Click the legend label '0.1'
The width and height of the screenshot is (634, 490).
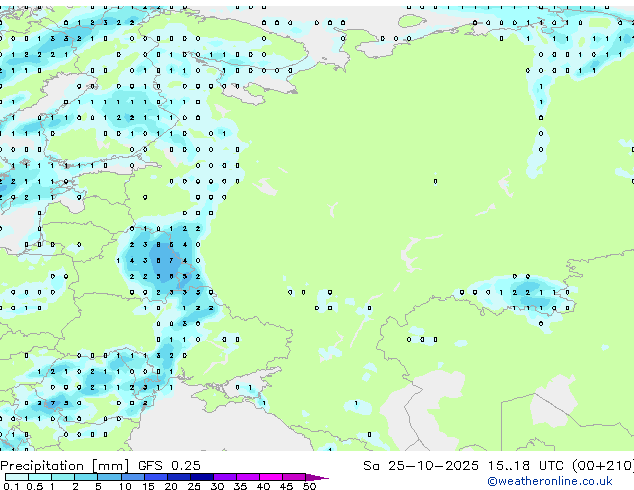coord(11,486)
